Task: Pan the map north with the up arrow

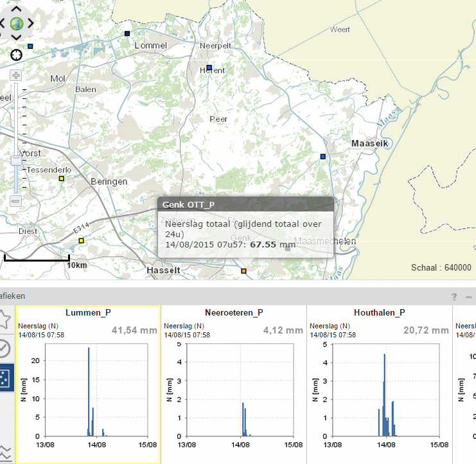Action: tap(17, 9)
